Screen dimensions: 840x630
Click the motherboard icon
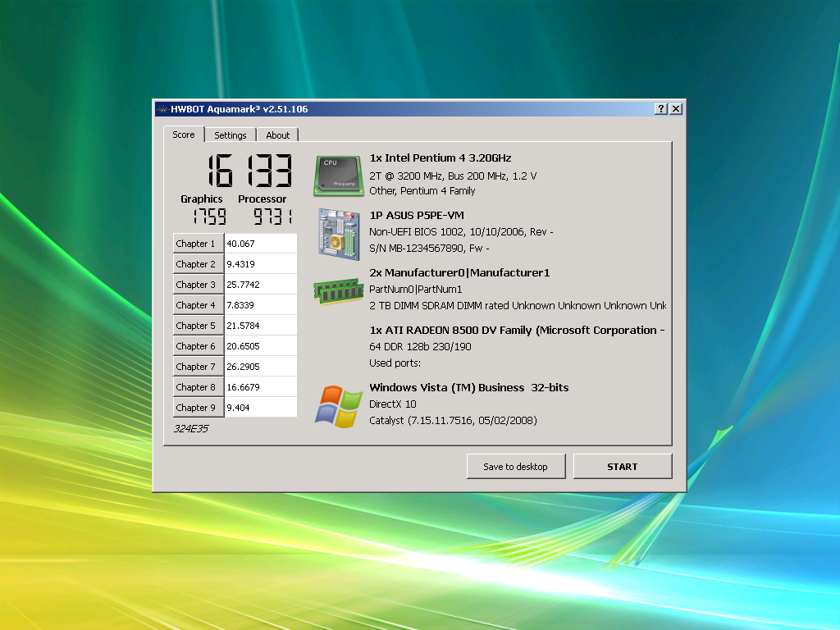click(x=339, y=234)
